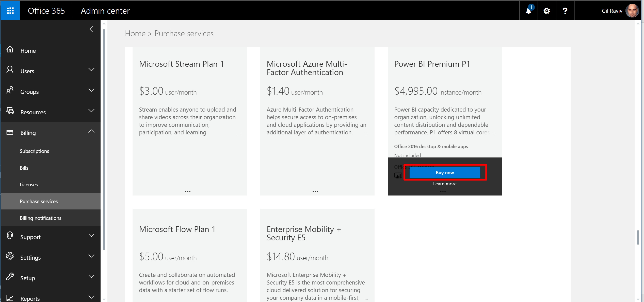
Task: Collapse the navigation pane arrow
Action: (91, 29)
